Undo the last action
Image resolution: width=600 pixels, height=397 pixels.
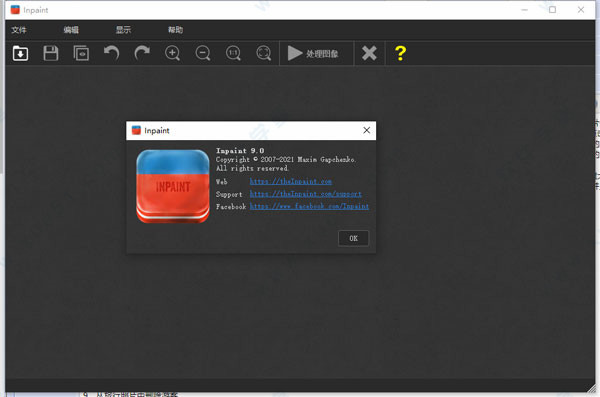click(111, 53)
